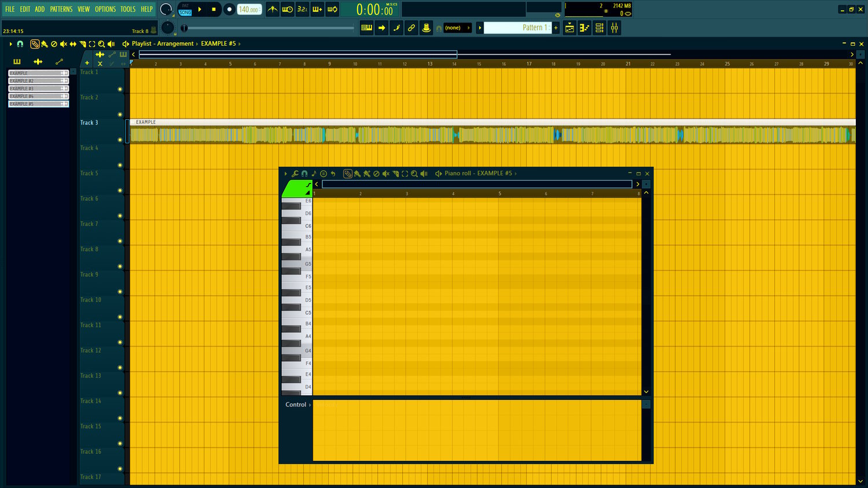Select Playlist Mute tool
This screenshot has height=488, width=868.
click(x=64, y=44)
